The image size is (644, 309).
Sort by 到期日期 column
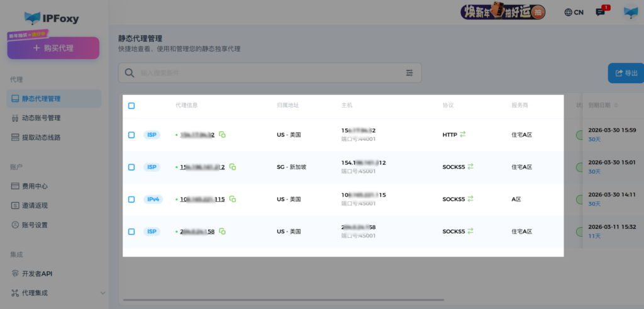[616, 105]
